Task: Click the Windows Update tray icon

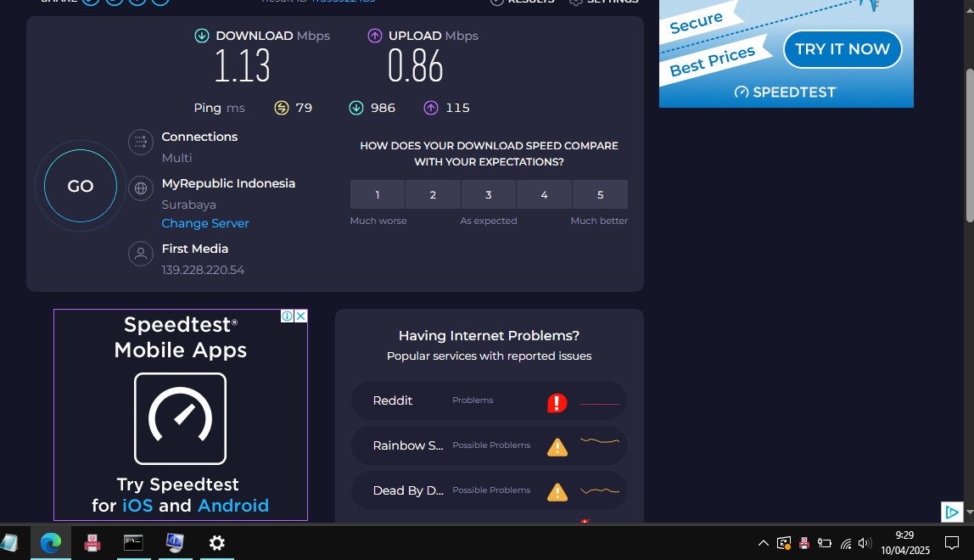Action: [x=784, y=543]
